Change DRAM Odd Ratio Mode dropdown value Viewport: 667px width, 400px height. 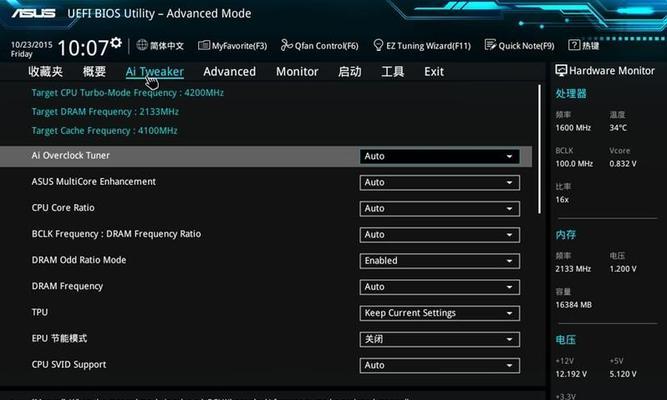tap(439, 261)
